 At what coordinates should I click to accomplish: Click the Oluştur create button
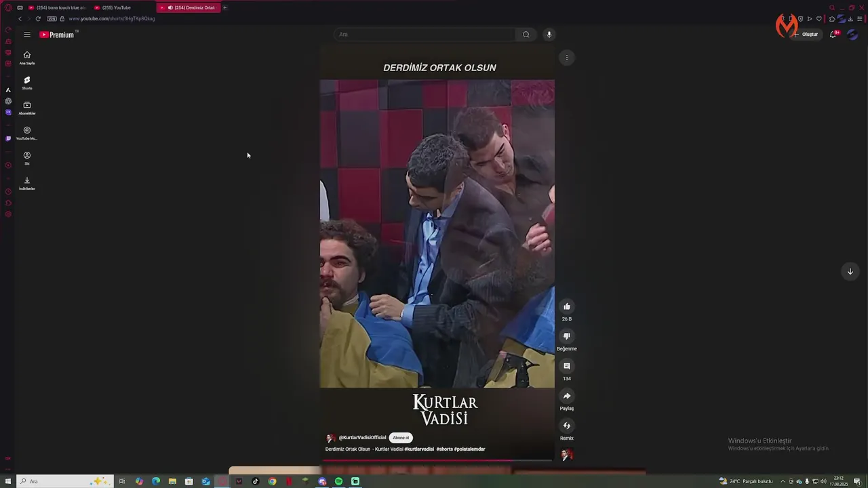(806, 35)
